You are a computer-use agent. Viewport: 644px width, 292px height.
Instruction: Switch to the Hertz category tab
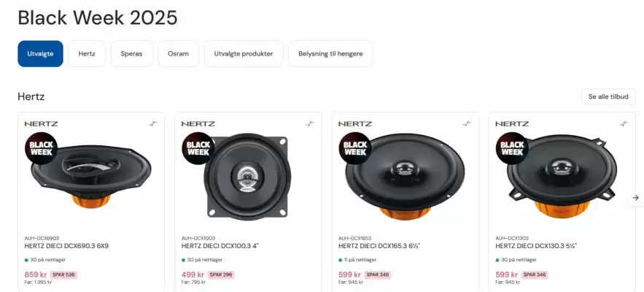tap(87, 53)
